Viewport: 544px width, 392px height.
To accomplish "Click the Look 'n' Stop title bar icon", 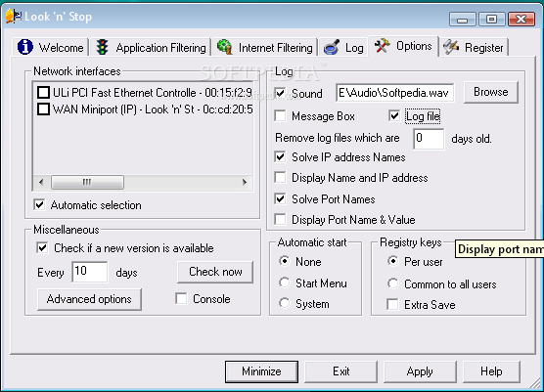I will [13, 16].
